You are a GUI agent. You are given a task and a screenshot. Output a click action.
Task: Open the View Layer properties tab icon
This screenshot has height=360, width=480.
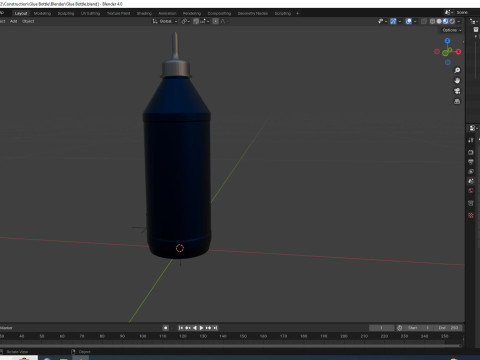[471, 172]
